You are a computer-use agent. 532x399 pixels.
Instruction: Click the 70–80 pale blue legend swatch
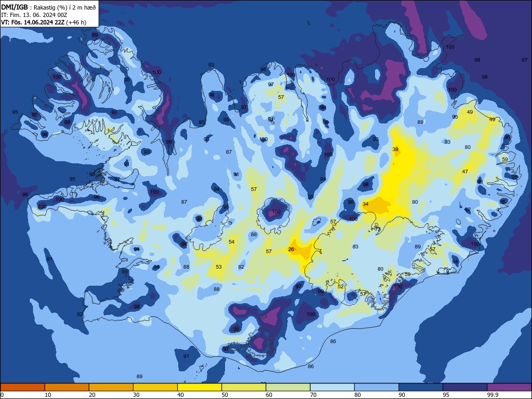[332, 387]
